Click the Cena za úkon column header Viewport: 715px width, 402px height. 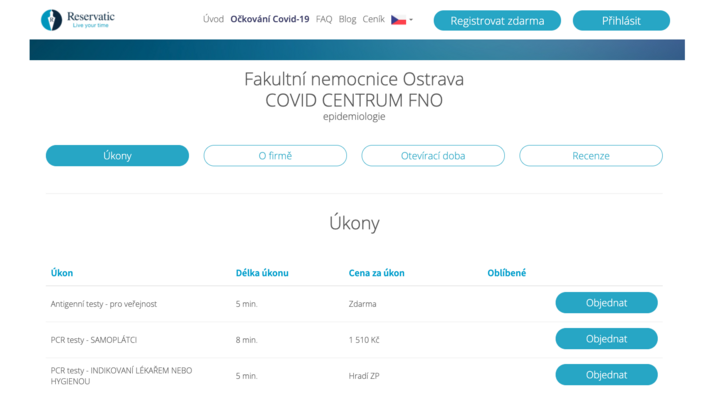point(376,273)
